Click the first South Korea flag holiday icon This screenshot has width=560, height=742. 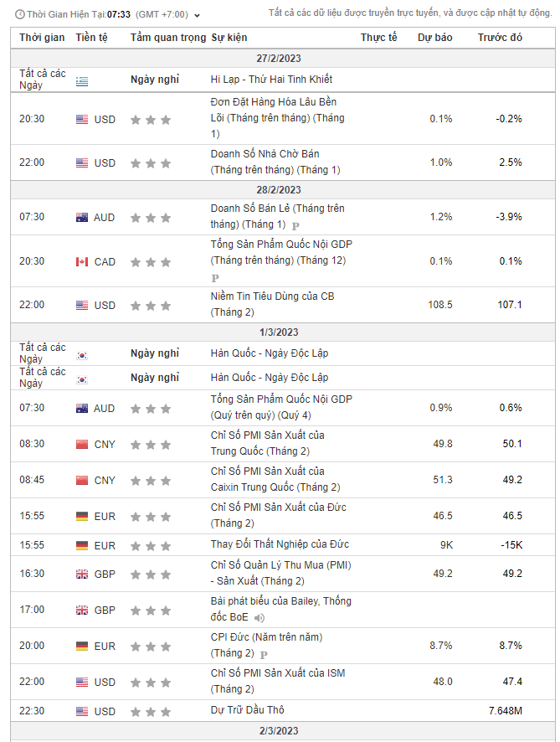(82, 355)
